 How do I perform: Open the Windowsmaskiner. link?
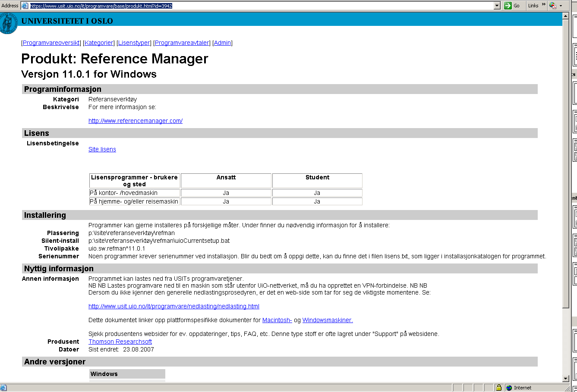(328, 320)
